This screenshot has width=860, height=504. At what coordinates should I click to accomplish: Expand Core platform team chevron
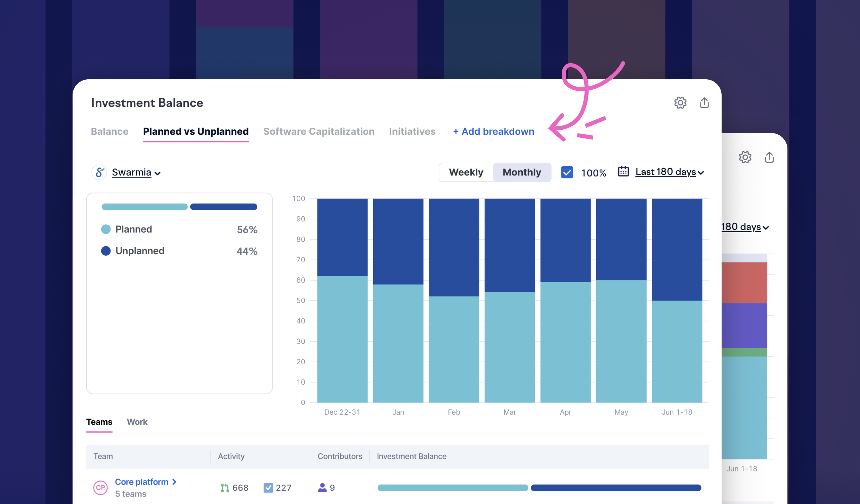(x=174, y=482)
